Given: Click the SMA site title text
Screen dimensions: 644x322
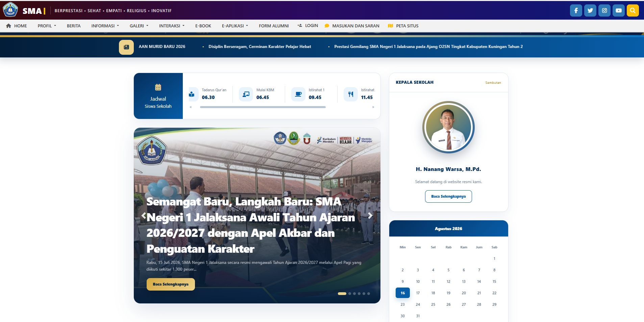Looking at the screenshot, I should pos(32,11).
